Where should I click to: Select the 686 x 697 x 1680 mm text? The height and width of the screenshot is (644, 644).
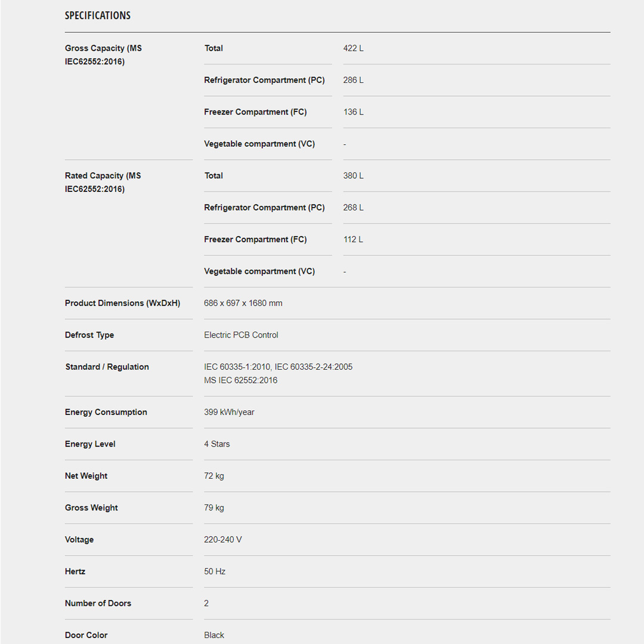pos(243,303)
